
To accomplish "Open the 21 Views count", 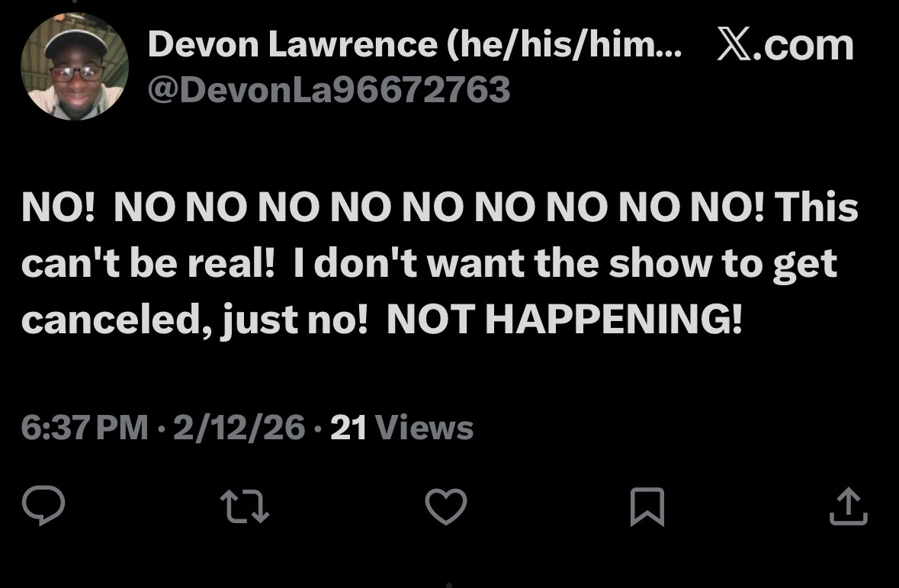I will 402,427.
